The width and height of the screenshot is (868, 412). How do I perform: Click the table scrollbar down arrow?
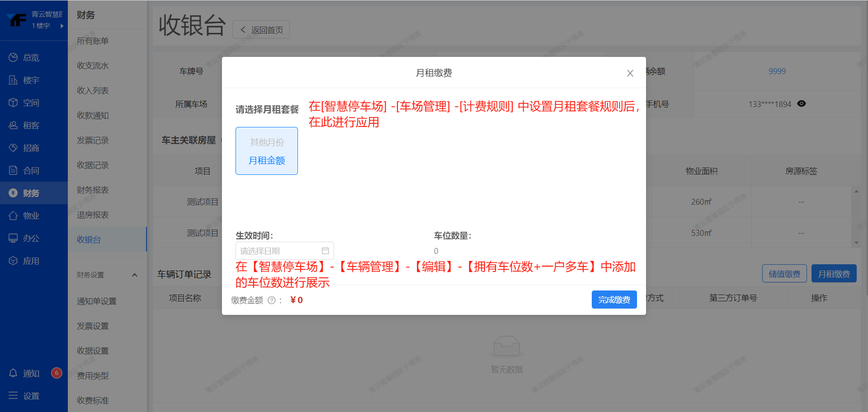[x=856, y=243]
